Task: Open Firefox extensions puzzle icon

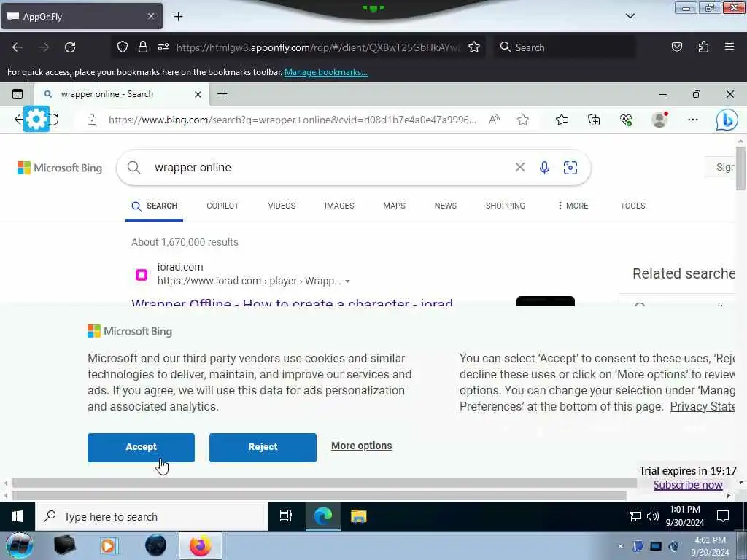Action: (703, 47)
